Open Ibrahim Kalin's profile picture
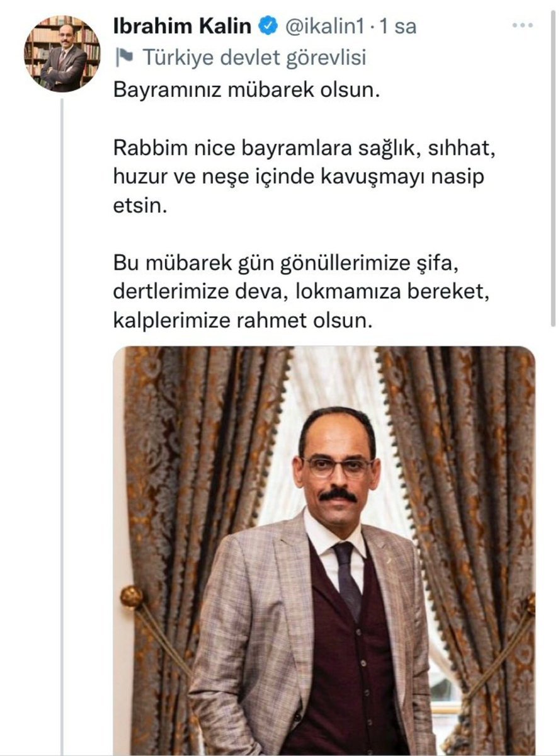This screenshot has height=756, width=560. coord(62,54)
